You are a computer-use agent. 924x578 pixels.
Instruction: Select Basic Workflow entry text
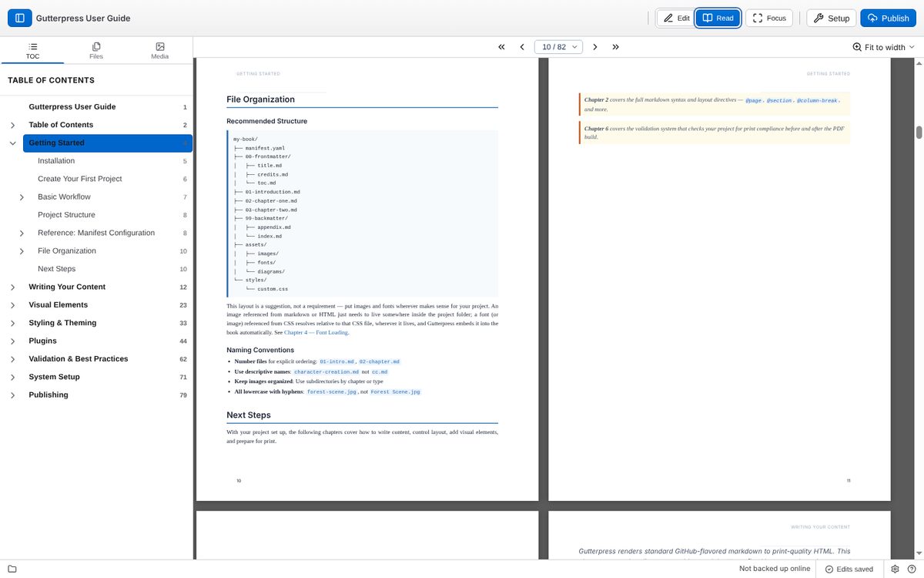pos(64,197)
